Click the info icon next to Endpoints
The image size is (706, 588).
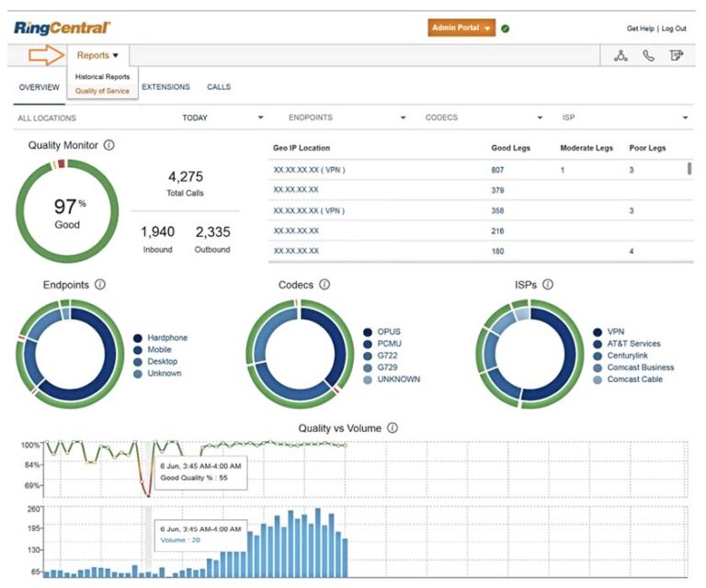point(100,285)
